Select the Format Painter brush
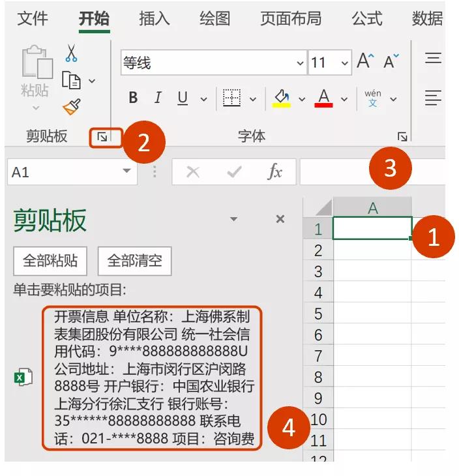Screen dimensions: 459x476 point(72,106)
